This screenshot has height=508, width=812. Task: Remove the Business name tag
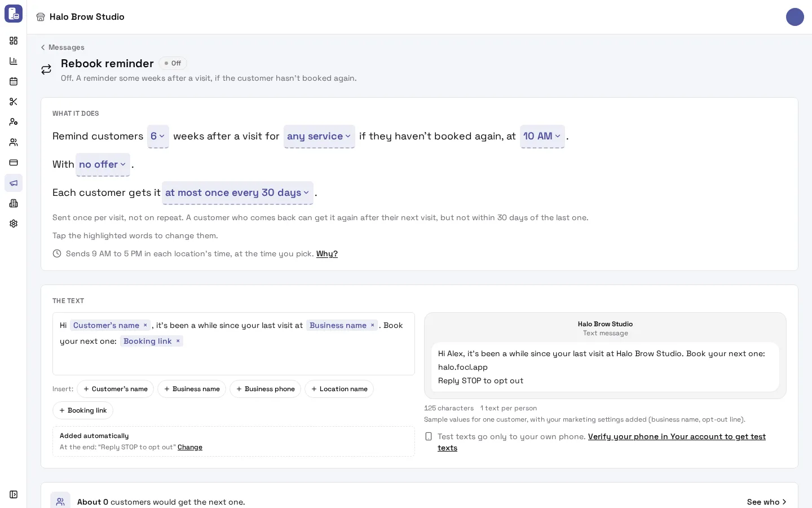(x=372, y=325)
